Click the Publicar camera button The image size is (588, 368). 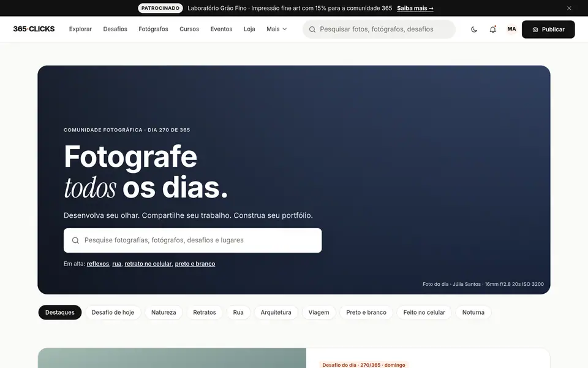[548, 29]
